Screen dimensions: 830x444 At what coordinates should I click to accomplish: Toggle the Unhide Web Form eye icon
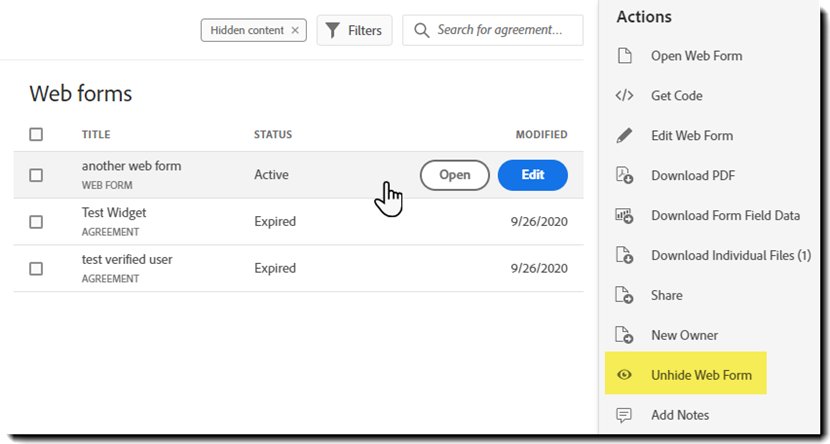tap(625, 375)
